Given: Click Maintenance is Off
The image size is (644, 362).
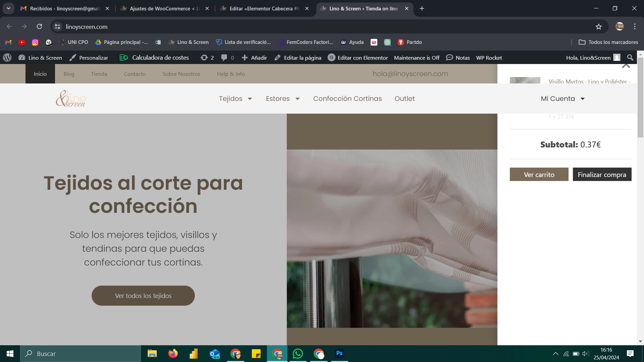Looking at the screenshot, I should (417, 58).
